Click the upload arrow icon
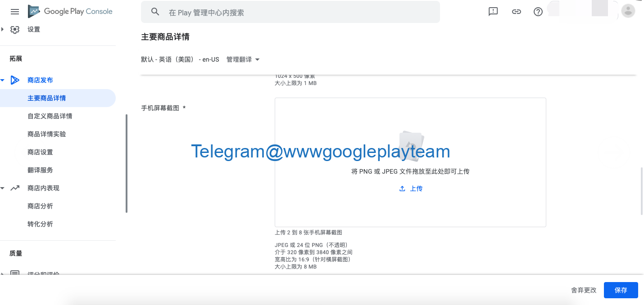 pyautogui.click(x=402, y=189)
